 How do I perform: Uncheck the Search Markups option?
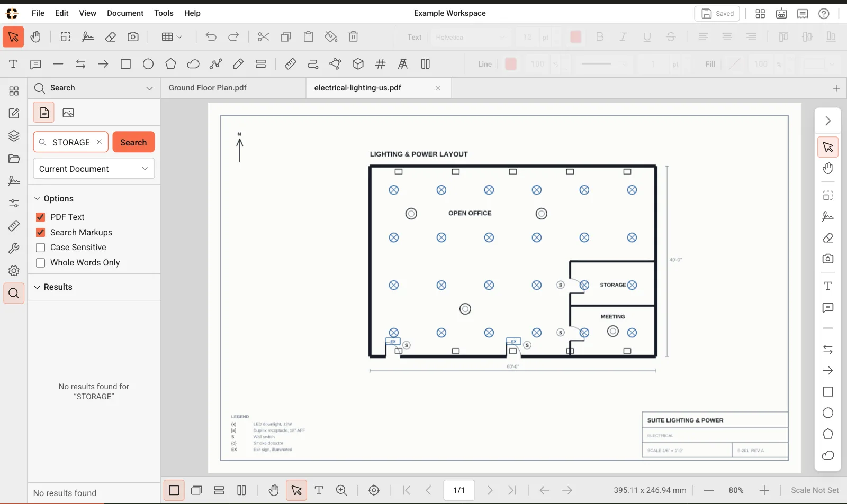pos(40,233)
